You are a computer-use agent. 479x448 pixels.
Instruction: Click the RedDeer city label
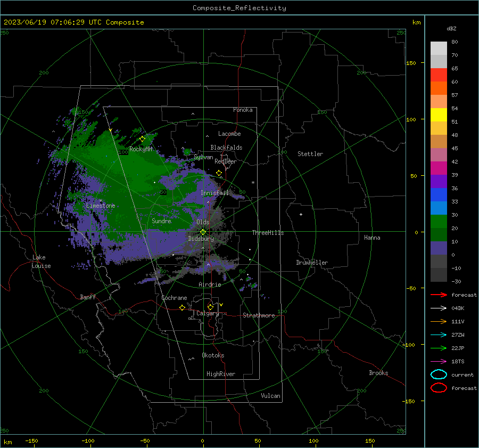click(x=225, y=161)
